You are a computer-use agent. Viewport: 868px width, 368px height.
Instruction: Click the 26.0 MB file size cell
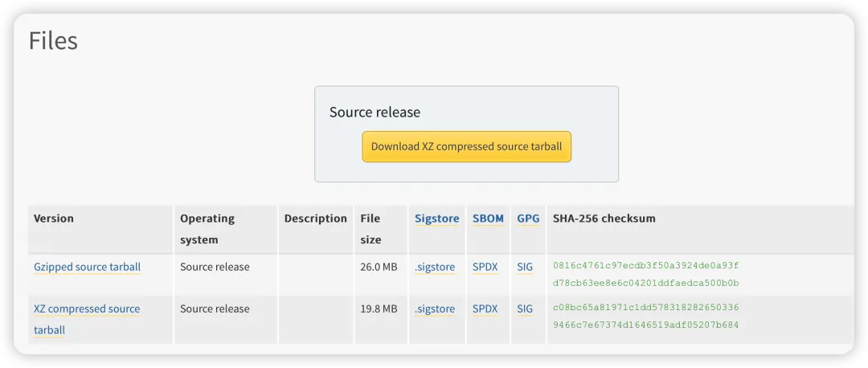(379, 267)
